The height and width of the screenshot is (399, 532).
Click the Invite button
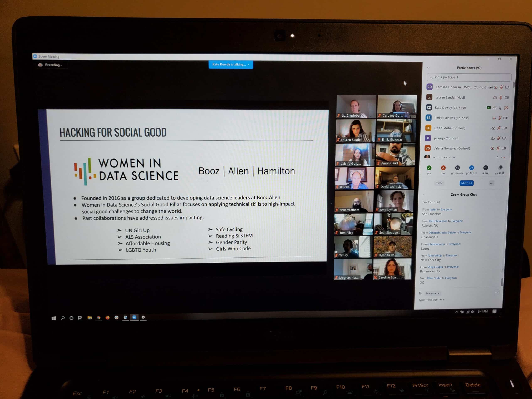[439, 183]
